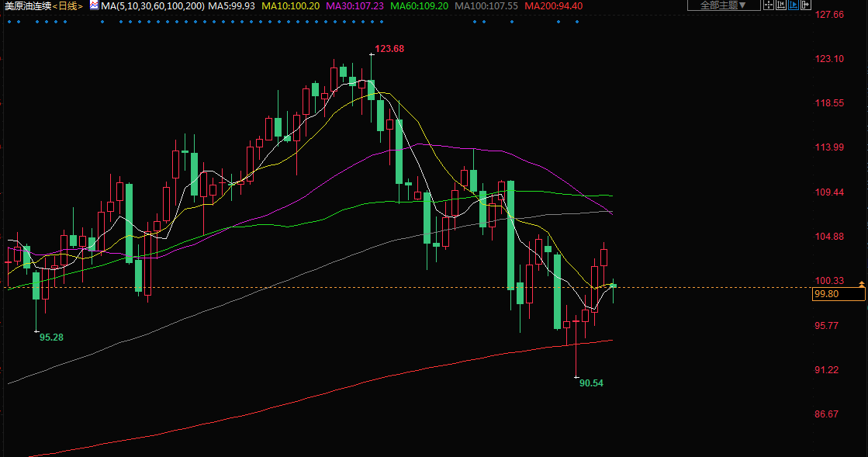868x457 pixels.
Task: Click the MA5:99.93 legend label
Action: (232, 6)
